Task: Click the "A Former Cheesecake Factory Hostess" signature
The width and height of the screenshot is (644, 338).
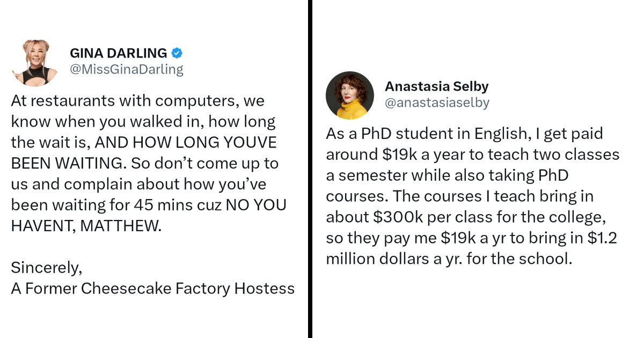Action: pos(153,289)
